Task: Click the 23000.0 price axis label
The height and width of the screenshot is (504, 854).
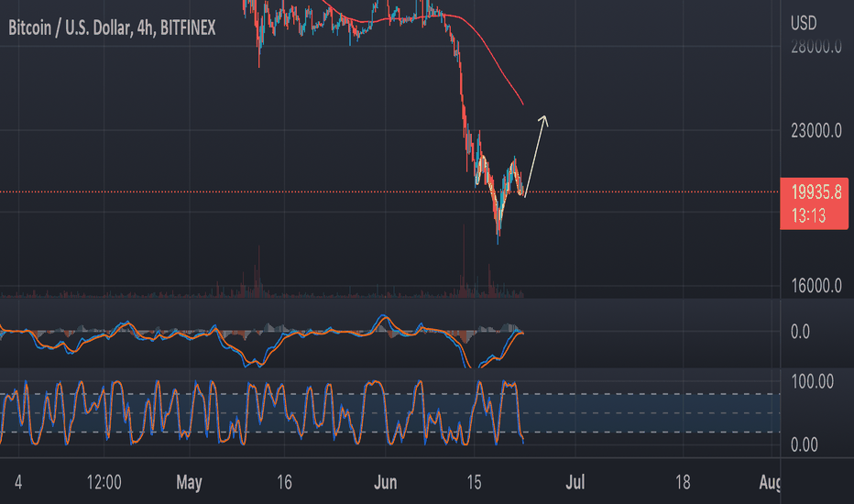Action: (816, 131)
